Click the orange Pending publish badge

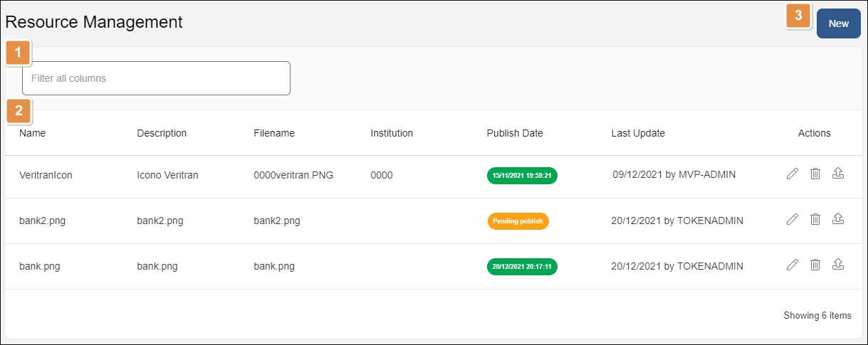pyautogui.click(x=518, y=221)
